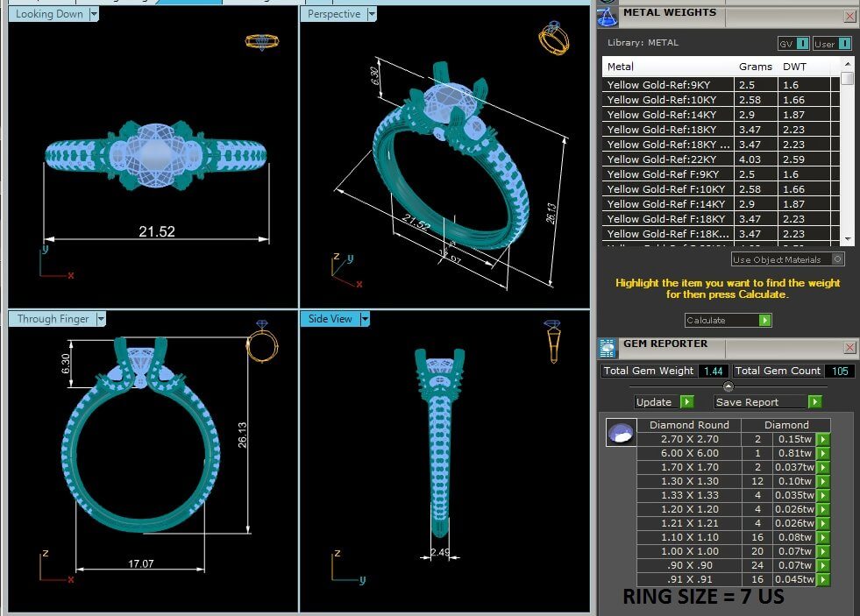Click the Calculate button
This screenshot has width=860, height=616.
[x=728, y=320]
